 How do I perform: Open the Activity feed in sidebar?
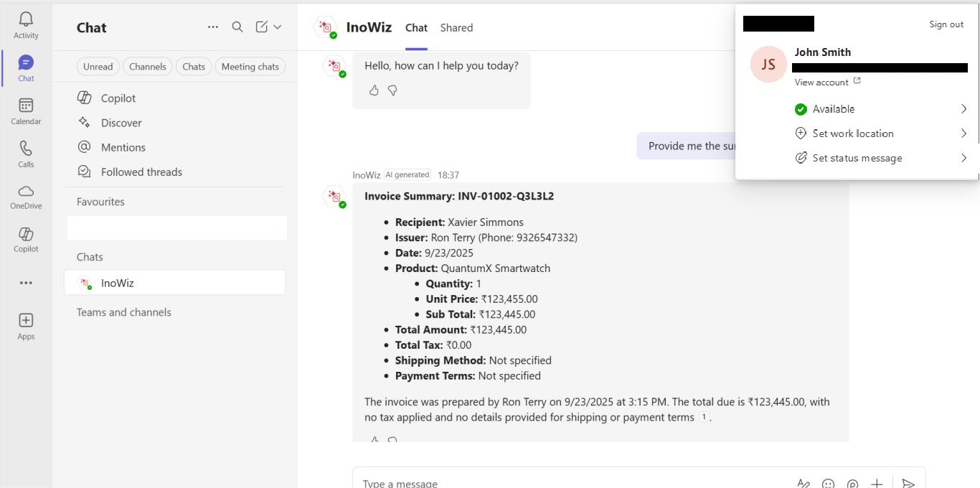click(x=26, y=25)
